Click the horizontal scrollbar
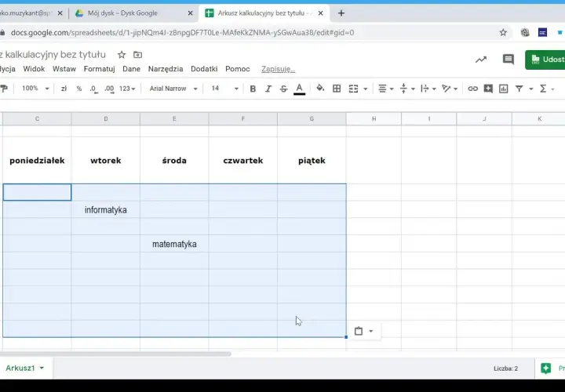 coord(115,354)
